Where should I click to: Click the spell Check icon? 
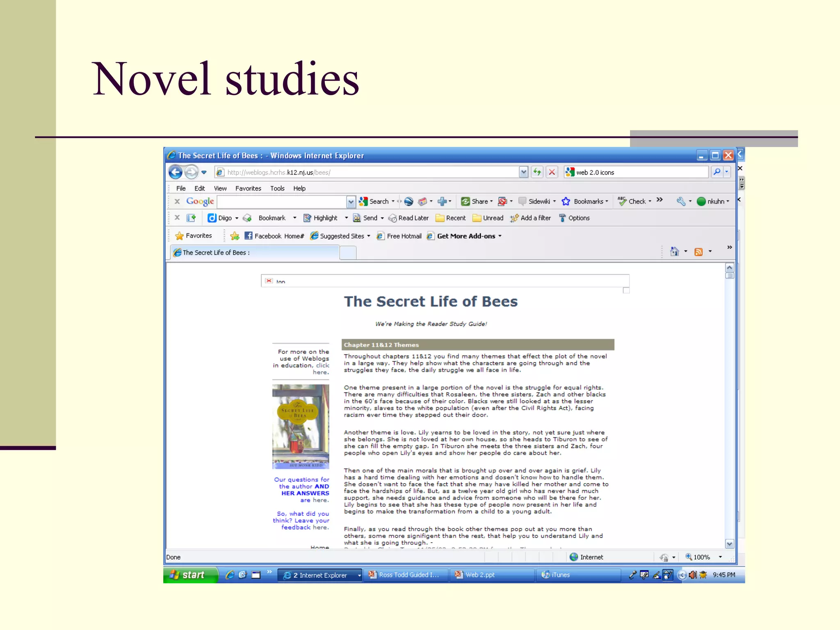pos(622,201)
